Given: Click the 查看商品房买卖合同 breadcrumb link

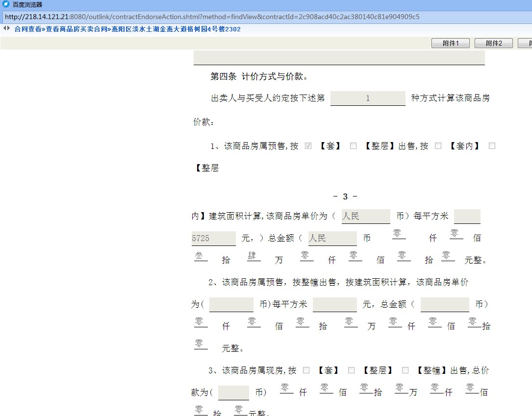Looking at the screenshot, I should pos(76,29).
